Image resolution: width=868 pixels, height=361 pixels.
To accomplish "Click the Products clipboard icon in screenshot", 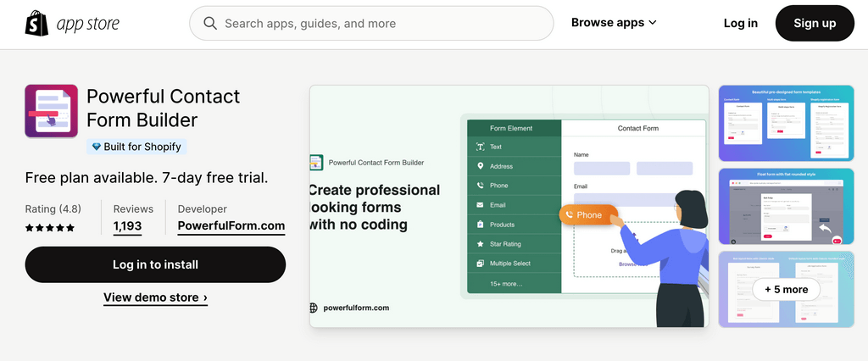I will click(480, 225).
